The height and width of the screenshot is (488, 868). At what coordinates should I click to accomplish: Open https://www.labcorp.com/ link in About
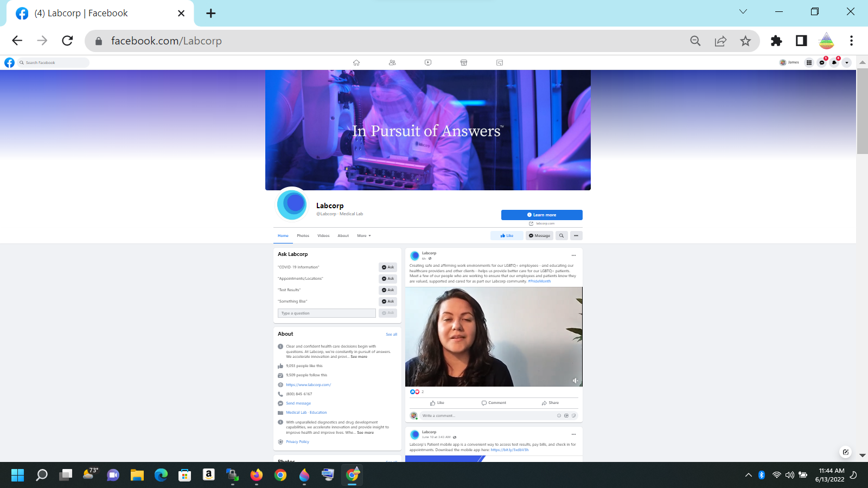tap(308, 385)
